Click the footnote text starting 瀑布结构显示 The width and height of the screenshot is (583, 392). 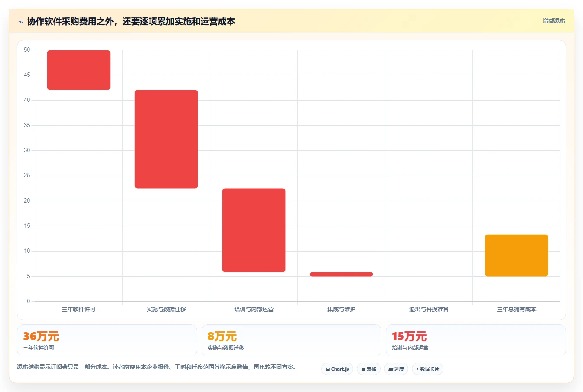coord(158,367)
